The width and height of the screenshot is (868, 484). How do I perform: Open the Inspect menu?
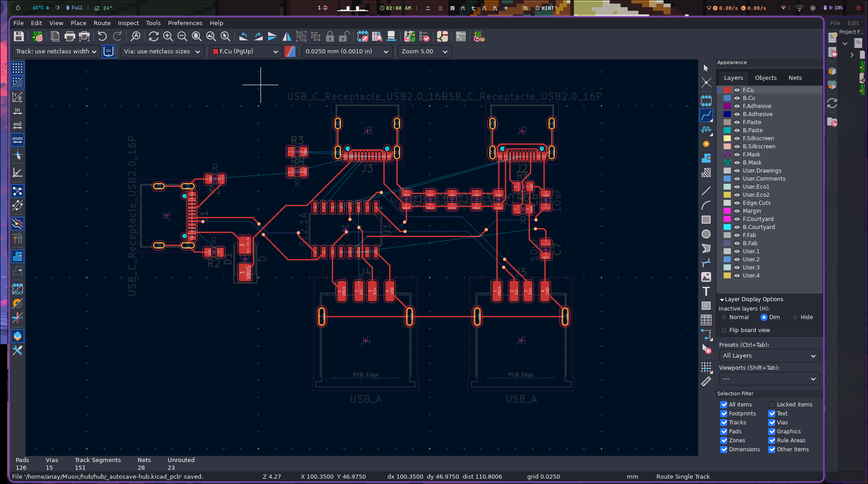click(128, 23)
